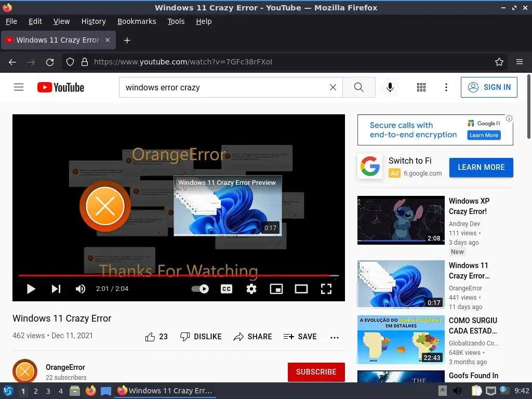Start voice search with the microphone
The height and width of the screenshot is (399, 532).
390,87
